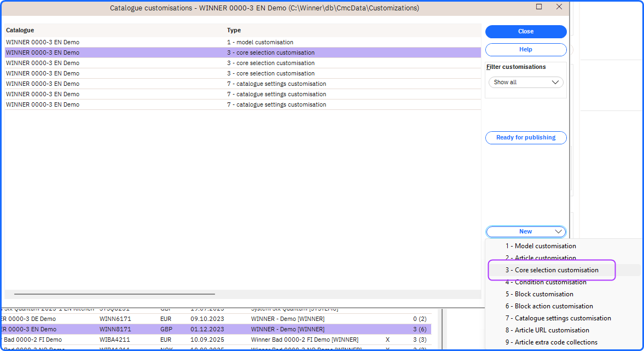The width and height of the screenshot is (644, 351).
Task: Click the blue Close button
Action: pos(526,32)
